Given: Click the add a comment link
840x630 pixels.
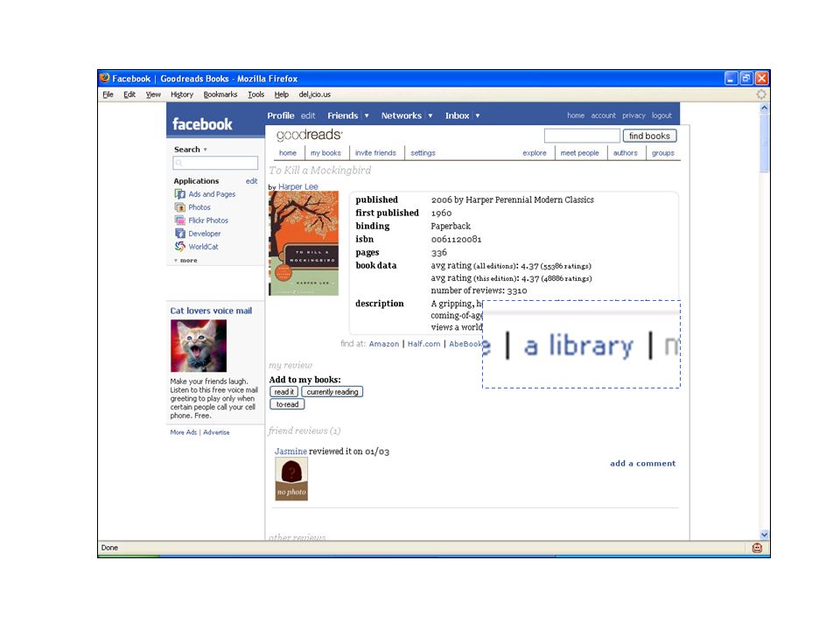Looking at the screenshot, I should pos(642,464).
